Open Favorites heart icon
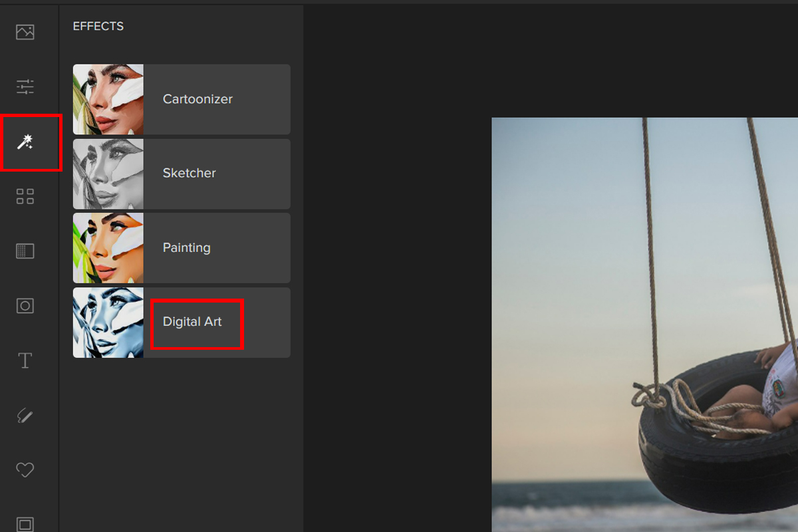The image size is (798, 532). click(25, 470)
